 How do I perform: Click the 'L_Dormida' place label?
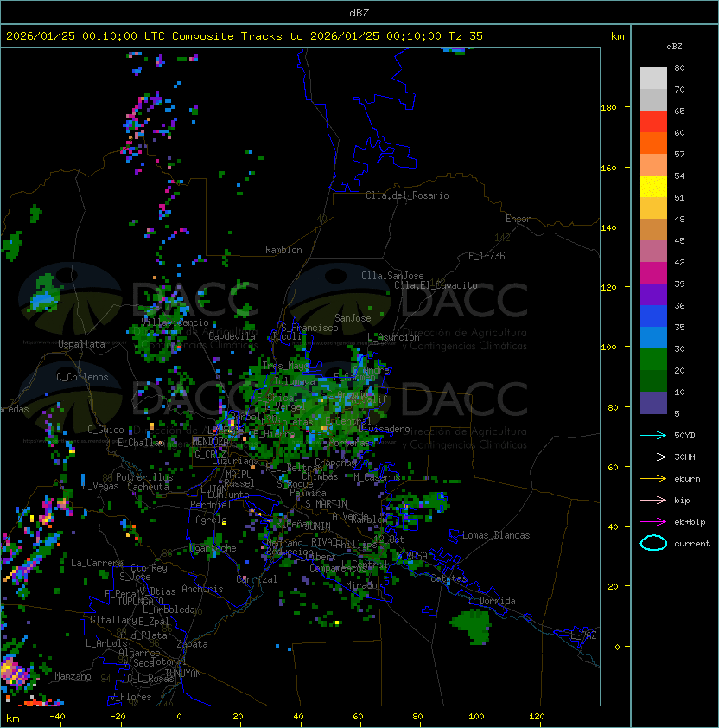(492, 601)
